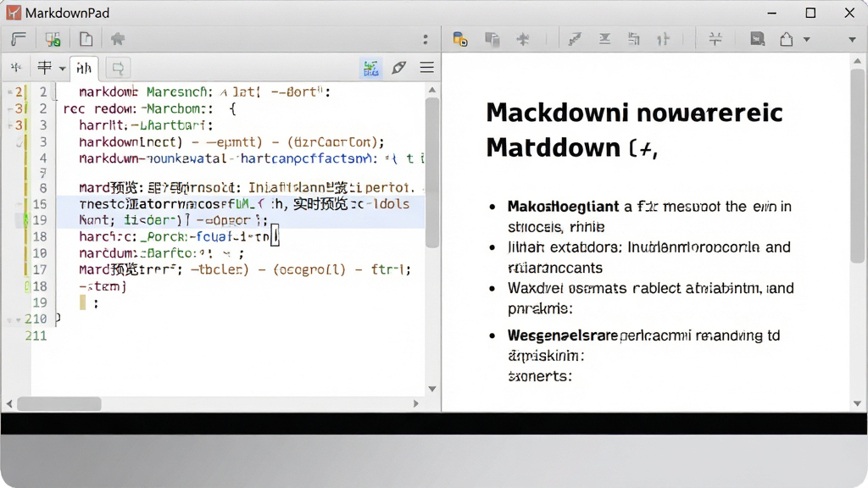Click line number 15 in the gutter
868x488 pixels.
coord(40,204)
